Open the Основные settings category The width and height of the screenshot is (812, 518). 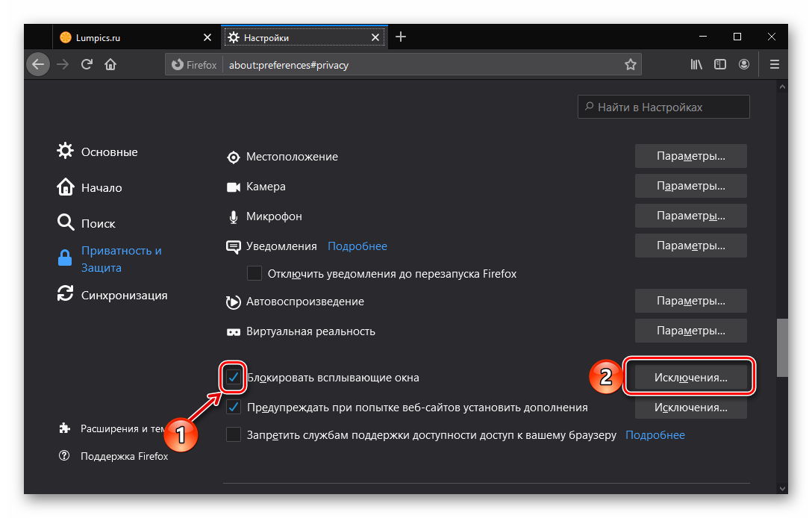(x=97, y=152)
